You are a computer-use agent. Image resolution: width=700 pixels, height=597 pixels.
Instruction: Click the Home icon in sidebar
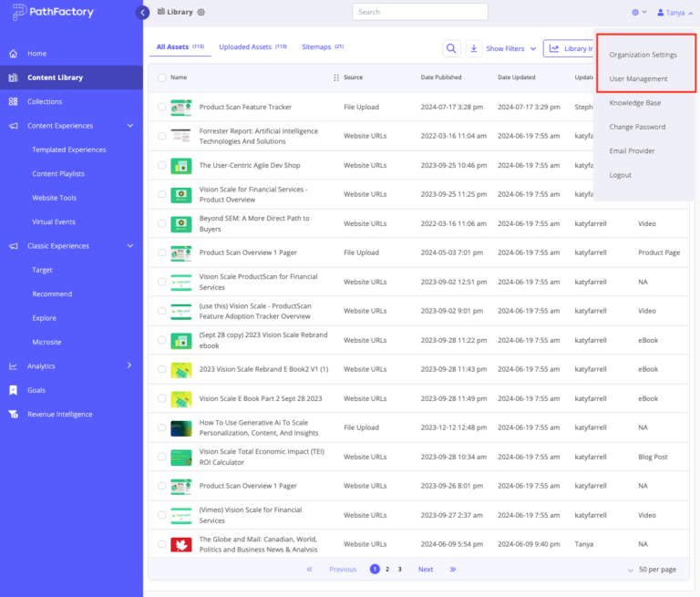(14, 54)
